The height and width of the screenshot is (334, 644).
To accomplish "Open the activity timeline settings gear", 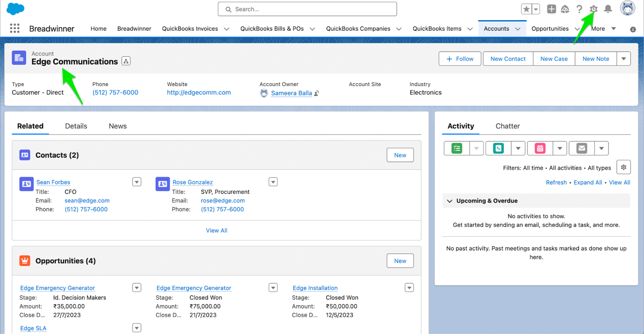I will pos(623,167).
